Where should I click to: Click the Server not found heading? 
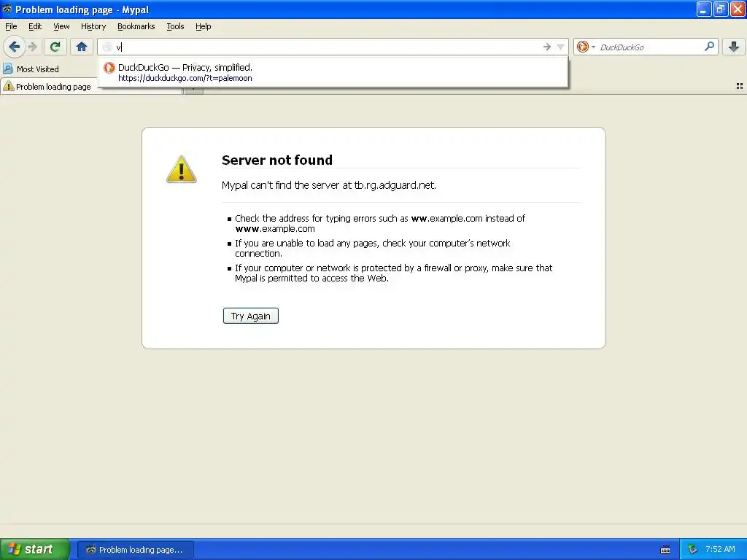pyautogui.click(x=276, y=160)
